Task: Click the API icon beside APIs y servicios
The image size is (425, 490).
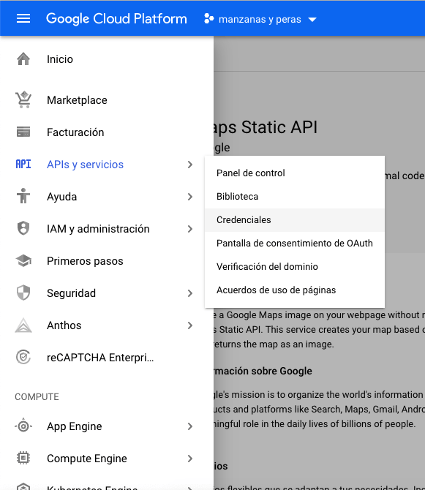Action: coord(23,164)
